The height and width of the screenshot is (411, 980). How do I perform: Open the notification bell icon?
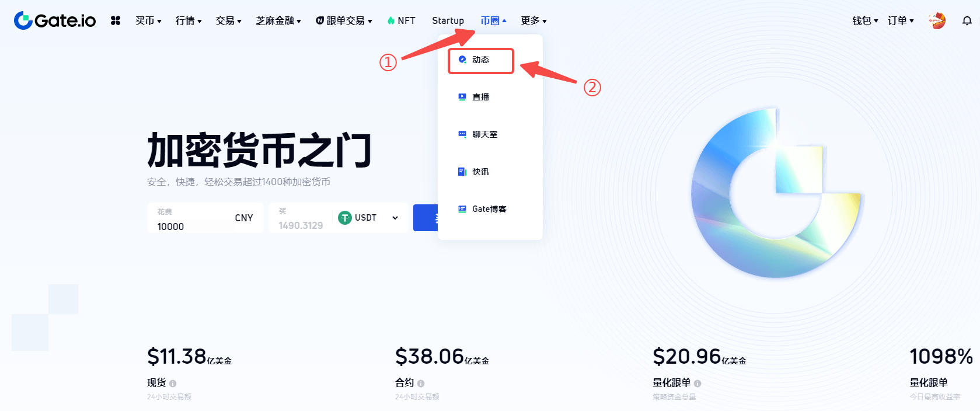coord(967,21)
